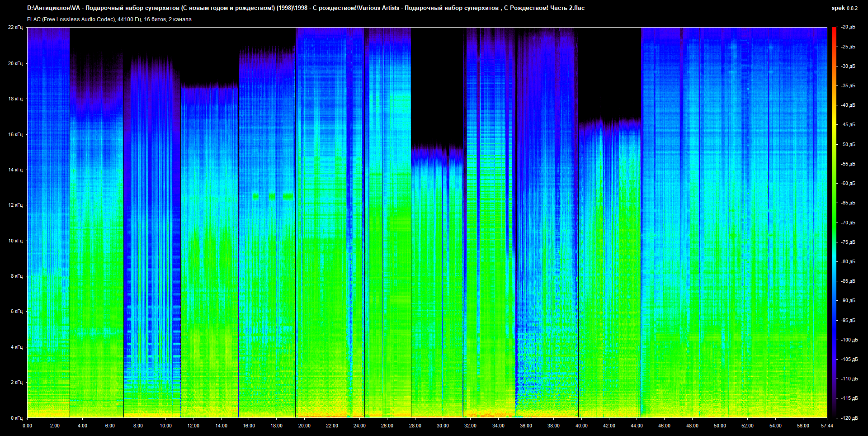Click the 44:00 time axis label
This screenshot has width=868, height=436.
point(637,426)
